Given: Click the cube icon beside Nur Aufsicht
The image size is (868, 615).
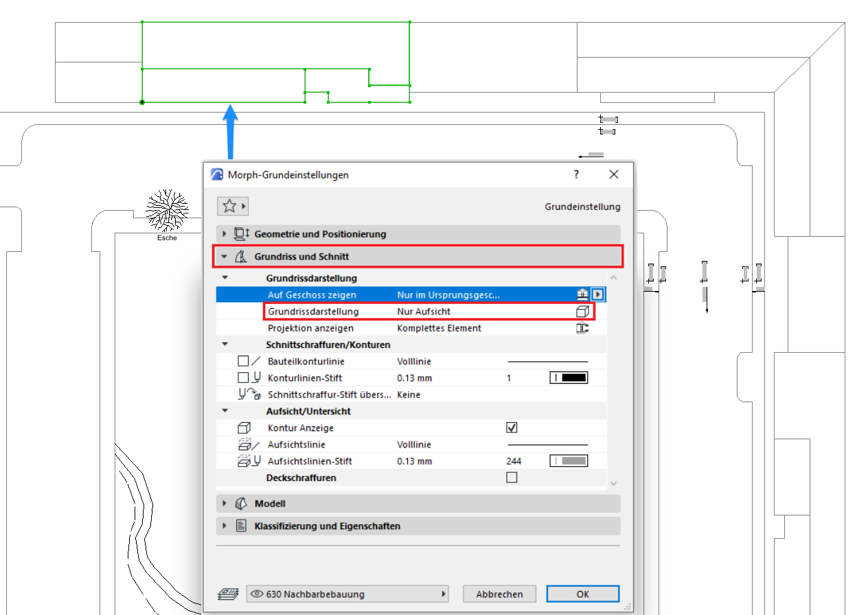Looking at the screenshot, I should (x=582, y=312).
